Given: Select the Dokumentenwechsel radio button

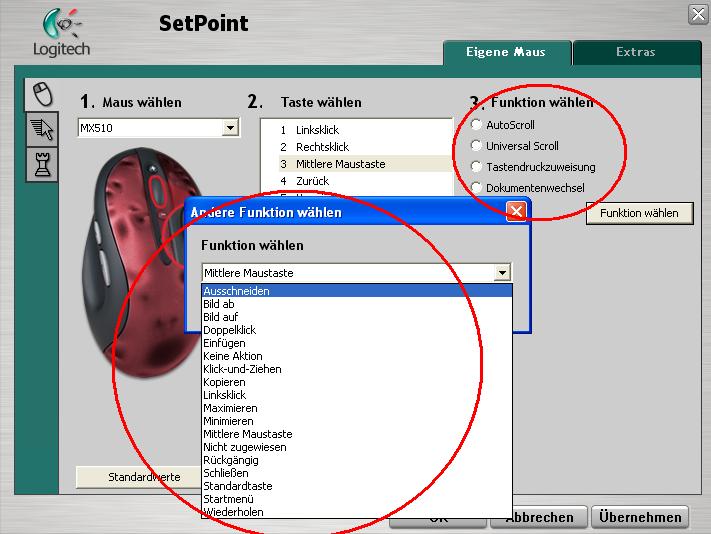Looking at the screenshot, I should tap(476, 187).
